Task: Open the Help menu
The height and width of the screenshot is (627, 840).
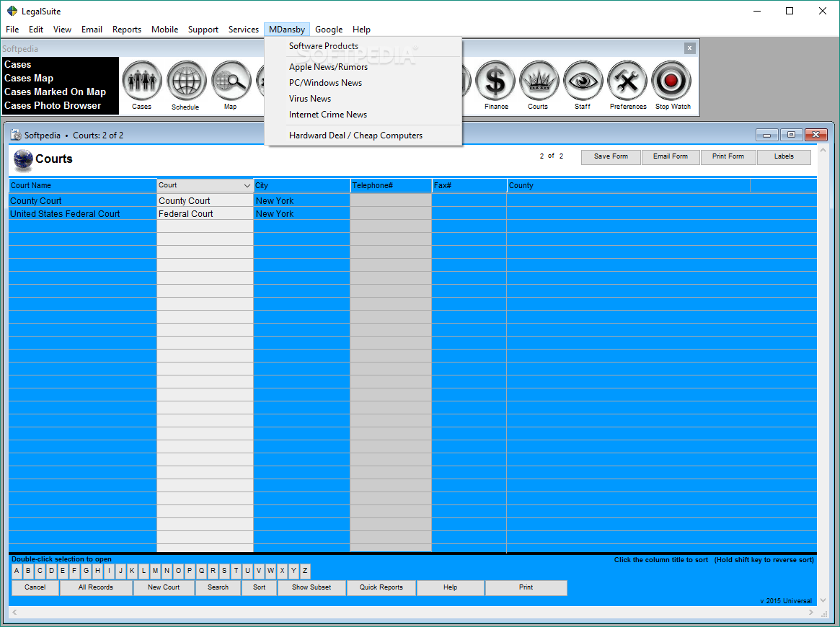Action: click(x=362, y=30)
